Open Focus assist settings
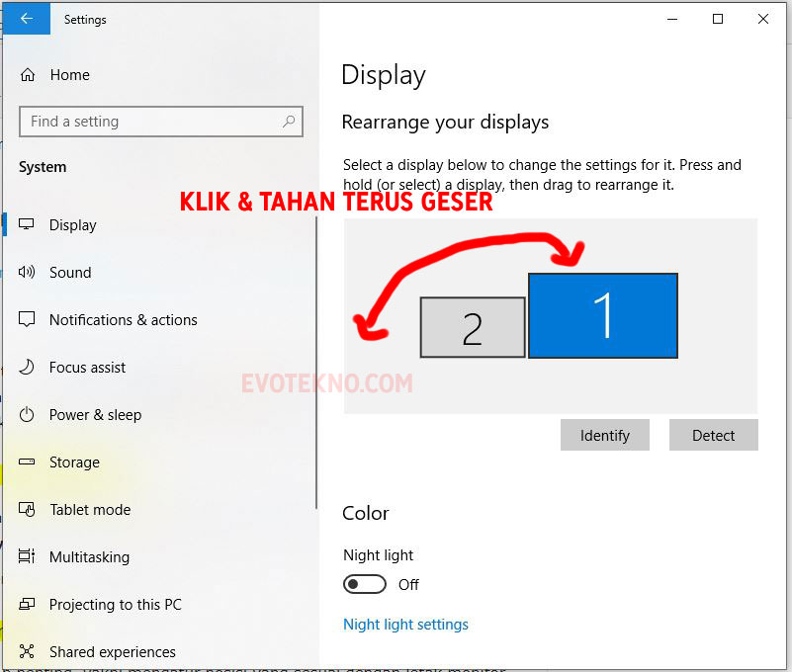 87,367
